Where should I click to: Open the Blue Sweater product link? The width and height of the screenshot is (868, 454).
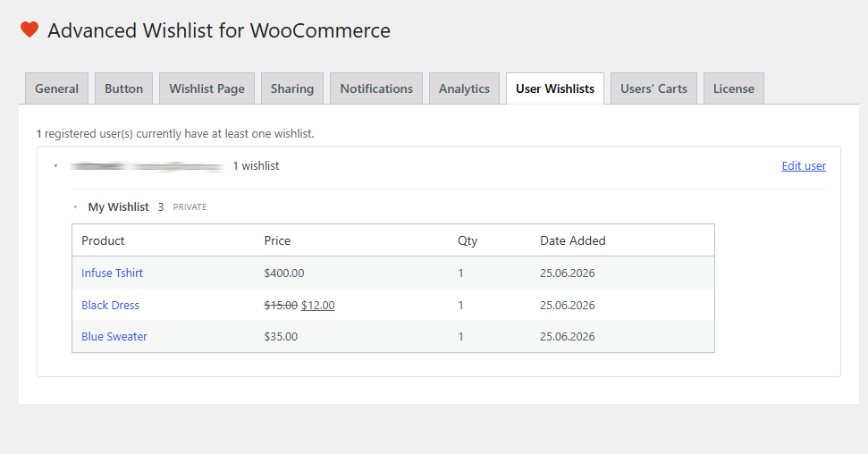(x=114, y=337)
